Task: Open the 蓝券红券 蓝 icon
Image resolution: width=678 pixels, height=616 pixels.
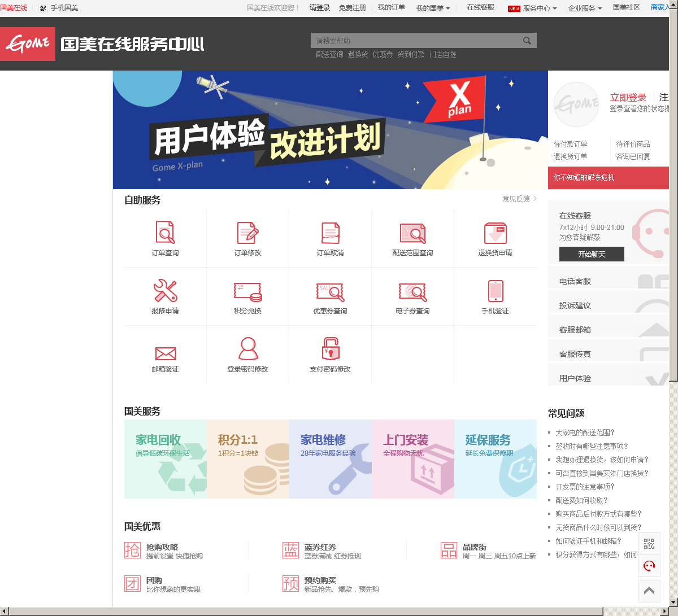Action: coord(290,550)
